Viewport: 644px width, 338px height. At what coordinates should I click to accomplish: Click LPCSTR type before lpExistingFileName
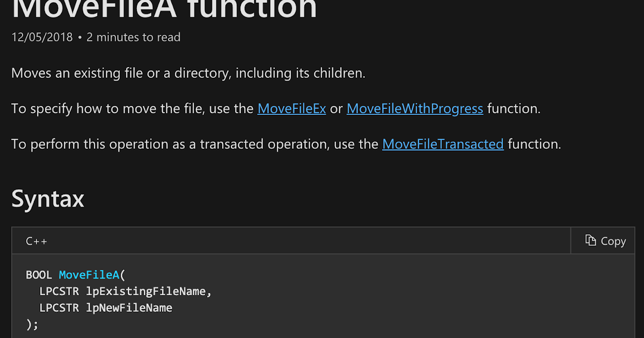(x=60, y=292)
